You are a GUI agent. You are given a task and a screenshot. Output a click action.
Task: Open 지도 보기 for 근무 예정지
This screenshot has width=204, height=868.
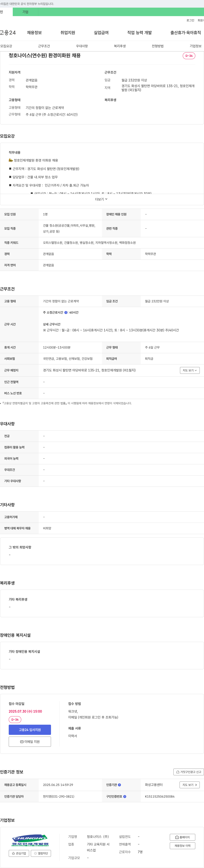click(x=190, y=370)
